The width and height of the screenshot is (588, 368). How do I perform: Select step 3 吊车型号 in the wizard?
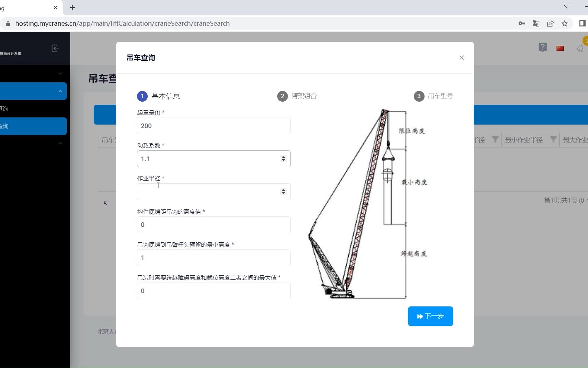tap(418, 96)
